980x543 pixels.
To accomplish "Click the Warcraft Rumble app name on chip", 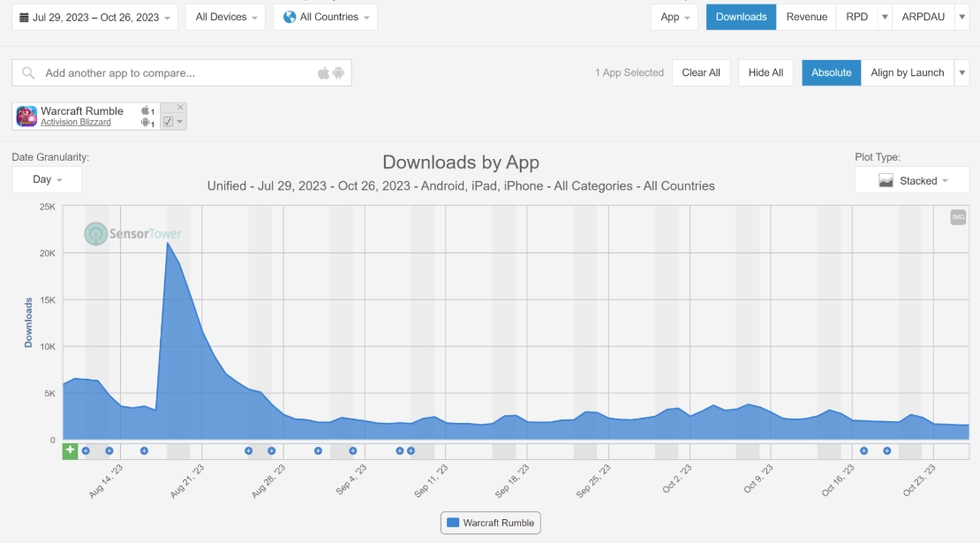I will [82, 110].
